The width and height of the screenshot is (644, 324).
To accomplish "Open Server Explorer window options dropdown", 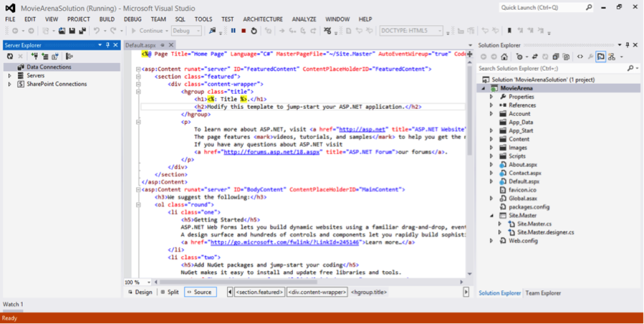I will point(100,45).
